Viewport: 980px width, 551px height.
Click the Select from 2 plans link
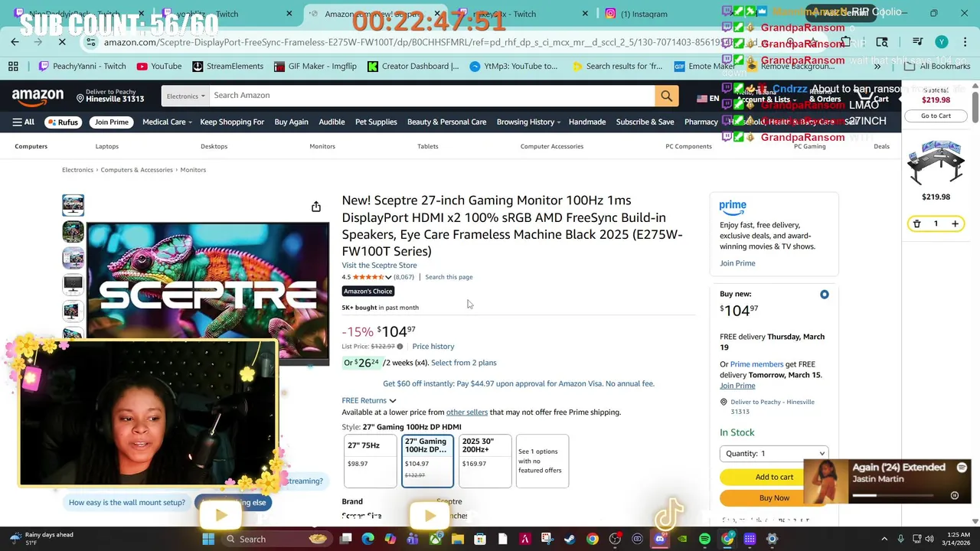[464, 363]
